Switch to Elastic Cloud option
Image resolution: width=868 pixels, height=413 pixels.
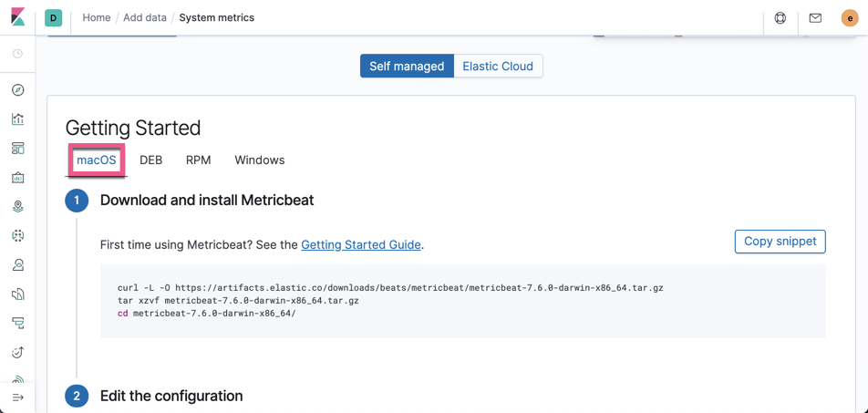pos(498,66)
